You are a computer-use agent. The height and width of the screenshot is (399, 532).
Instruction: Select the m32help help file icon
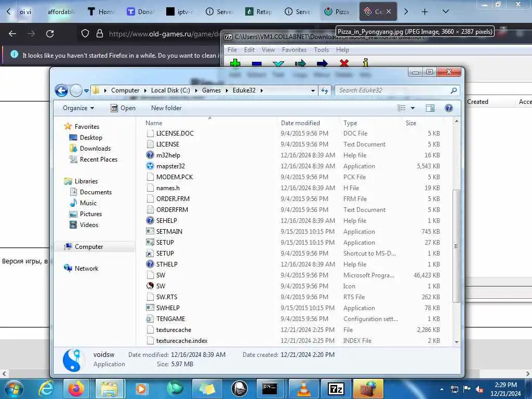point(150,155)
